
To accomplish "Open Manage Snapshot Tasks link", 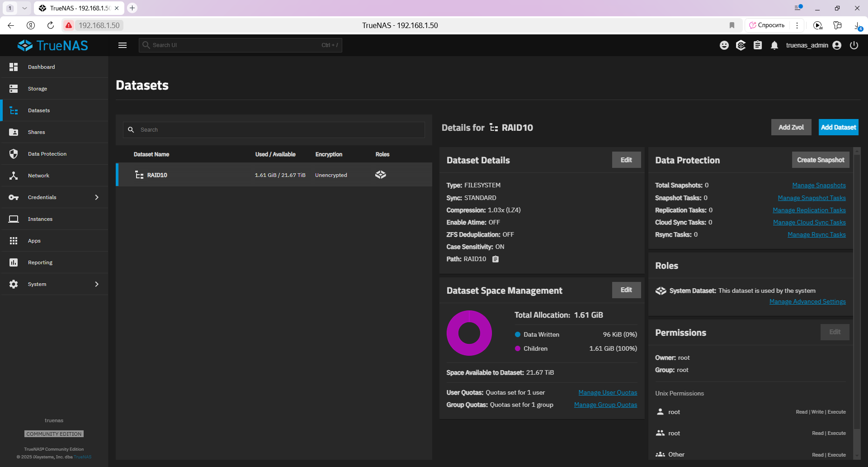I will tap(811, 198).
